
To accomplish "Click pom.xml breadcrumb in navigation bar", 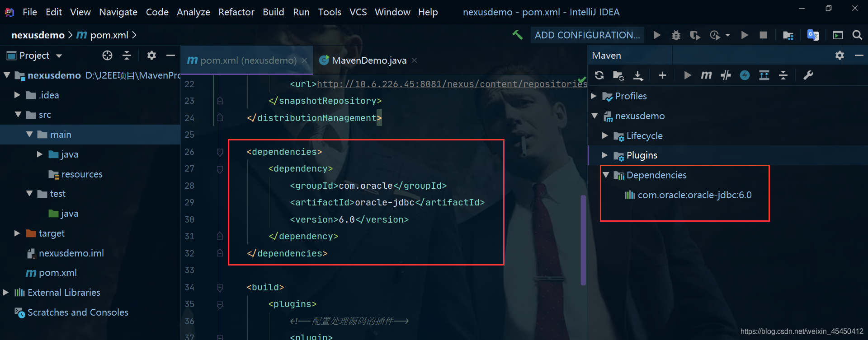I will 103,35.
